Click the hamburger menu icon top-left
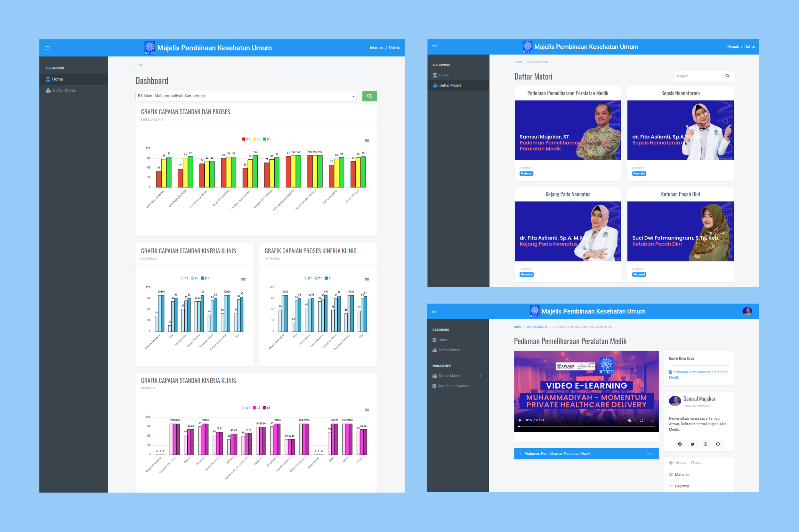The height and width of the screenshot is (532, 799). tap(47, 47)
